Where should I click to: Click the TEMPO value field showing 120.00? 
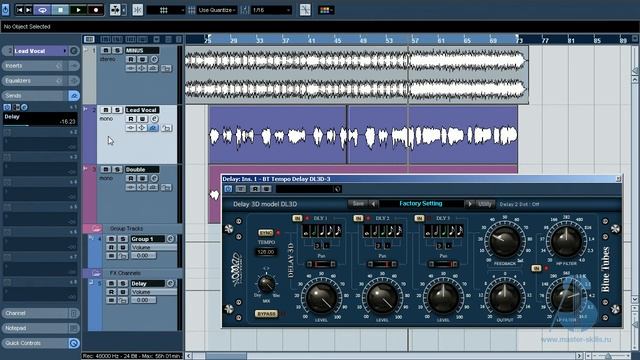click(266, 252)
